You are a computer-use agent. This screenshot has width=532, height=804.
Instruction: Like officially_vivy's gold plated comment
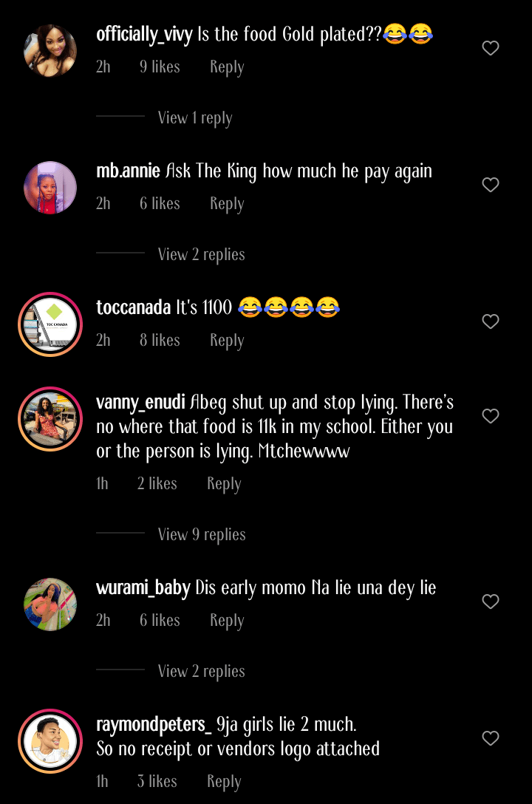tap(491, 49)
